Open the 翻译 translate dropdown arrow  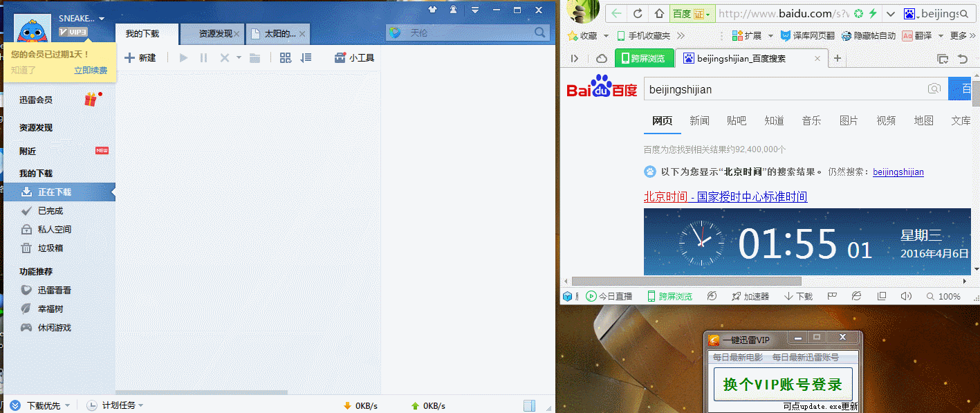tap(940, 36)
